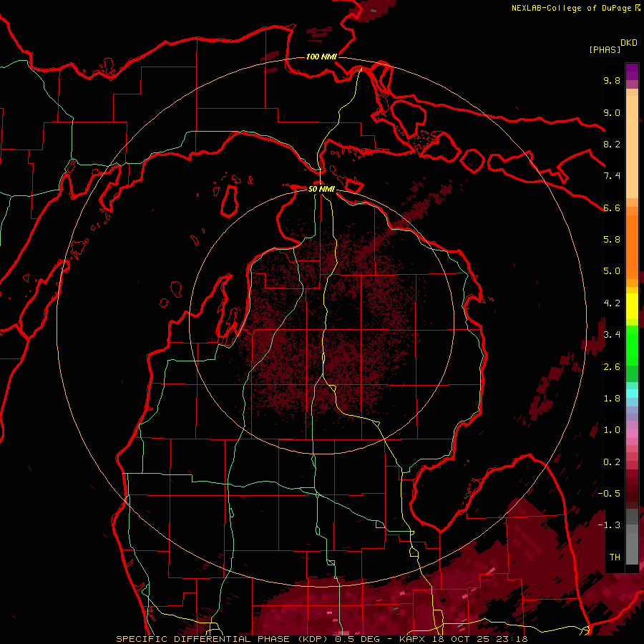The height and width of the screenshot is (644, 644).
Task: Click the purple top segment of color bar
Action: click(x=632, y=72)
